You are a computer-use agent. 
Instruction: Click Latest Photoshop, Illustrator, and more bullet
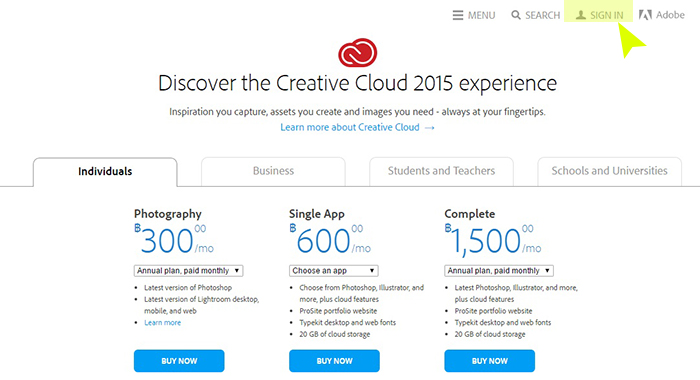(516, 293)
